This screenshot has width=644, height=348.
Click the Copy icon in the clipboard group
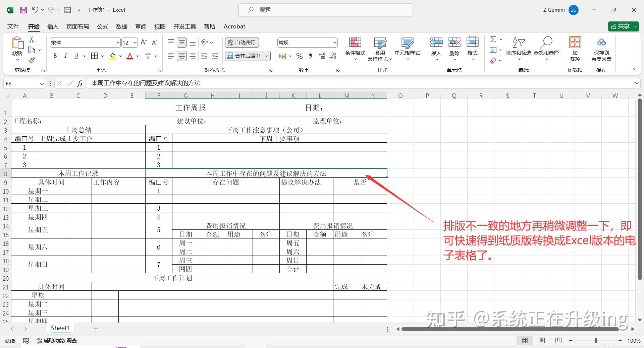pyautogui.click(x=32, y=50)
